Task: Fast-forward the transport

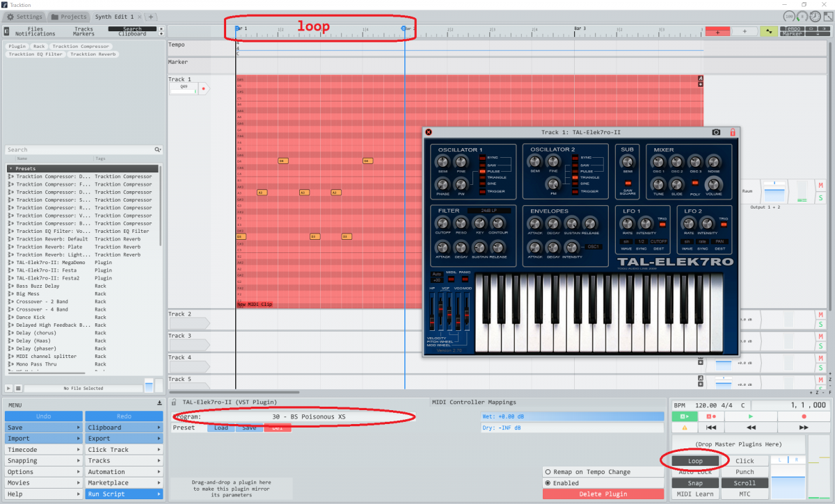Action: pos(804,428)
